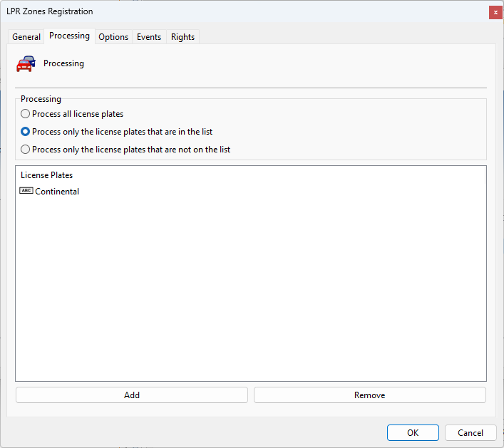Screen dimensions: 504x448
Task: Open the Rights tab
Action: 183,37
